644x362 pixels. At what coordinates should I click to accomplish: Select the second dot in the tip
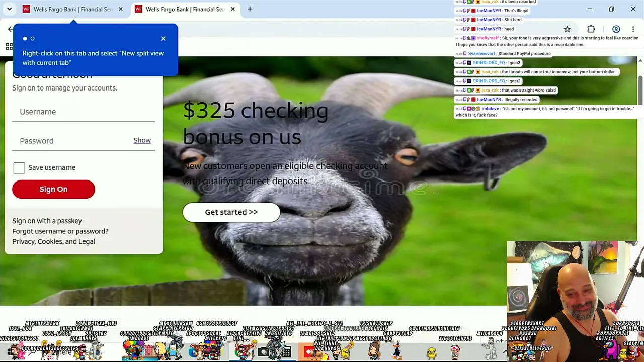coord(32,39)
